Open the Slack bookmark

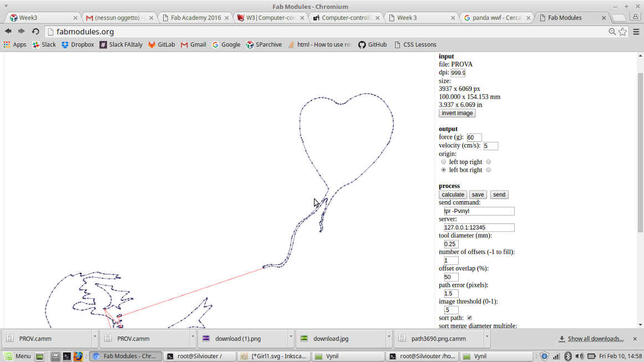(44, 44)
